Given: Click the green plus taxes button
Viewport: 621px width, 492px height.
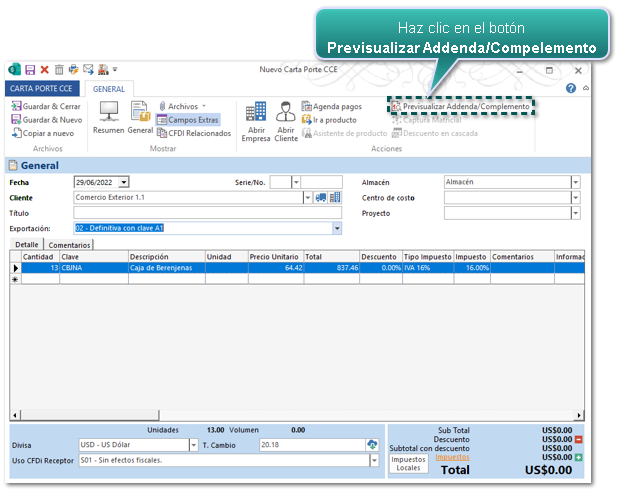Looking at the screenshot, I should click(579, 457).
